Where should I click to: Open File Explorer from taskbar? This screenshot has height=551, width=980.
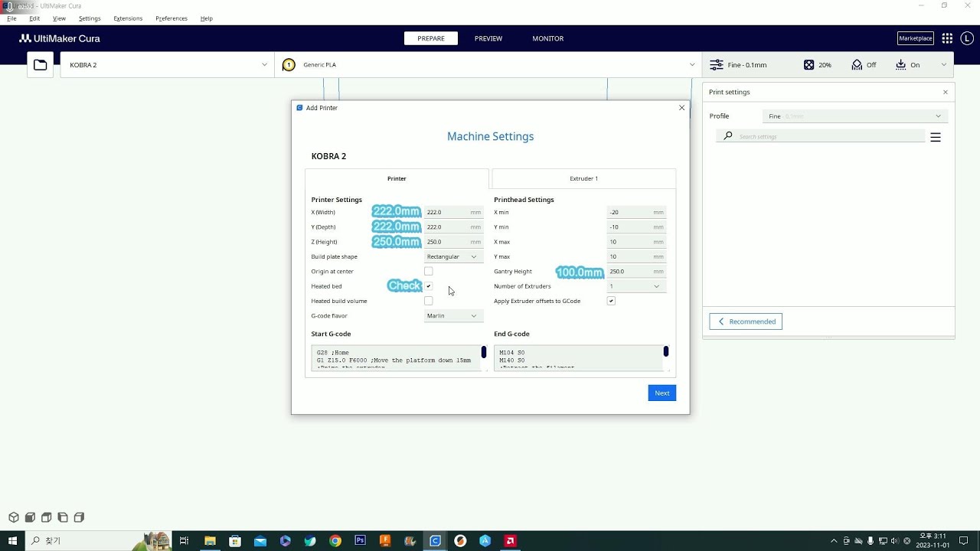(x=210, y=540)
